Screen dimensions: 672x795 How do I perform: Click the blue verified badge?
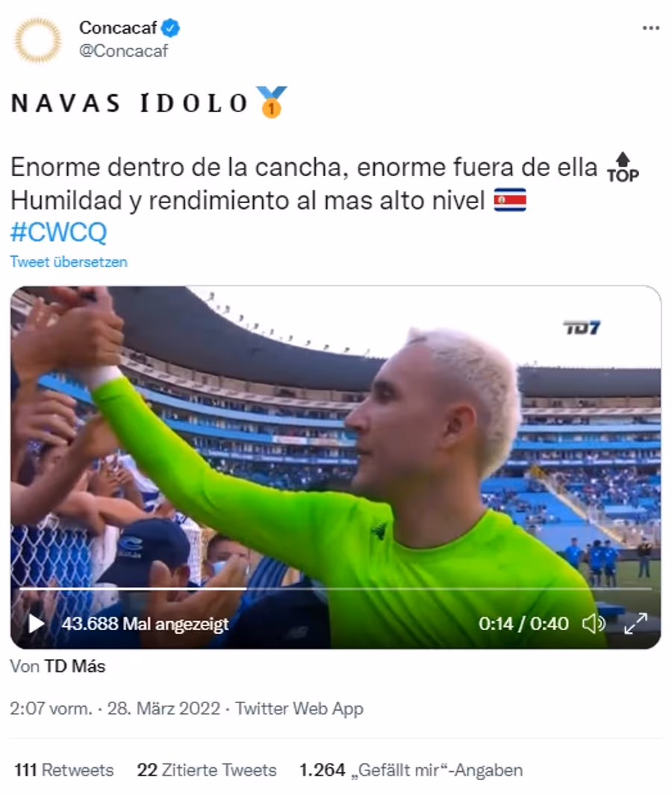(170, 28)
